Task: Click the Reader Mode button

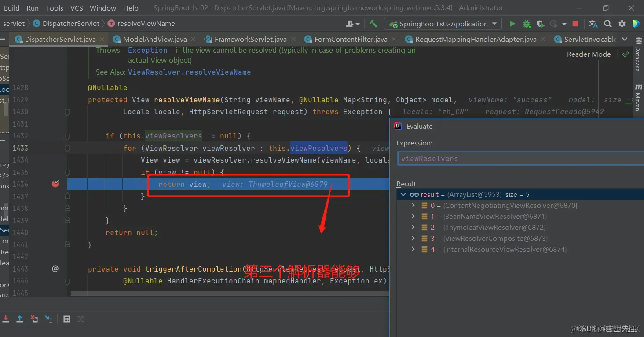Action: (589, 54)
